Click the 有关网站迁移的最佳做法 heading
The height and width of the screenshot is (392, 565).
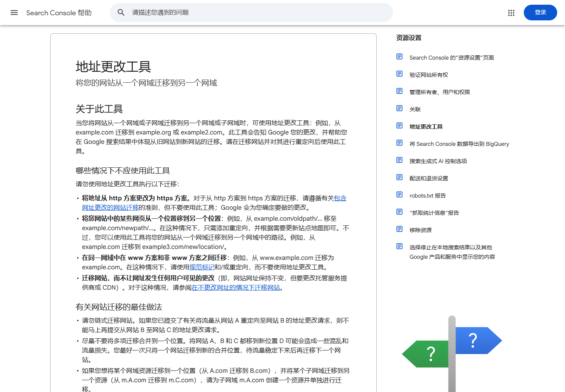click(119, 307)
